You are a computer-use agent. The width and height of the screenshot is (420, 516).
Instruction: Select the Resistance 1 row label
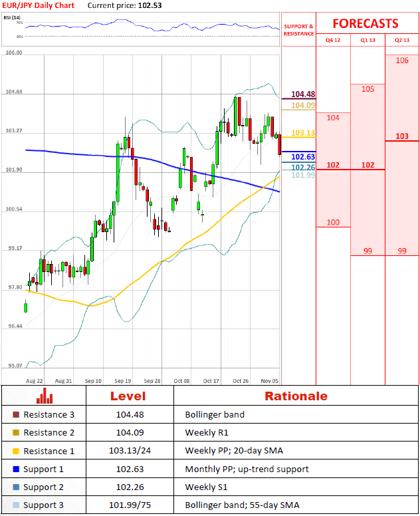[x=49, y=451]
